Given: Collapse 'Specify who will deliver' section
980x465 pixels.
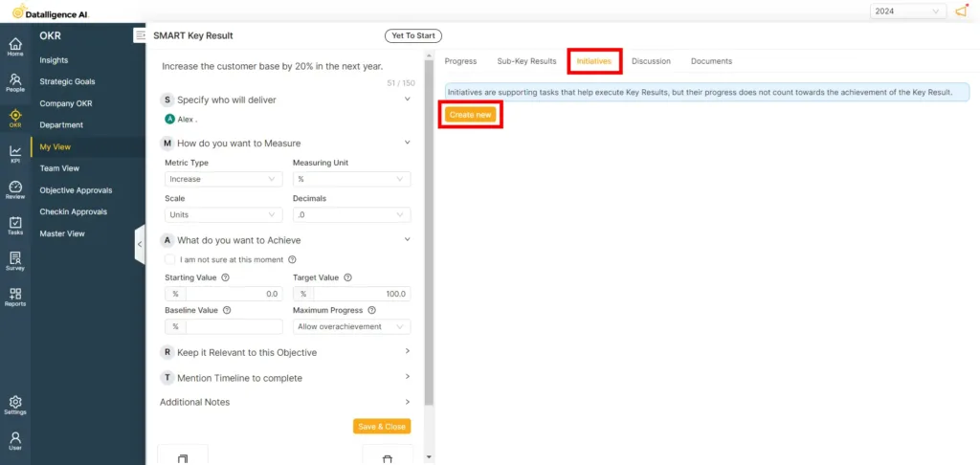Looking at the screenshot, I should (x=408, y=99).
